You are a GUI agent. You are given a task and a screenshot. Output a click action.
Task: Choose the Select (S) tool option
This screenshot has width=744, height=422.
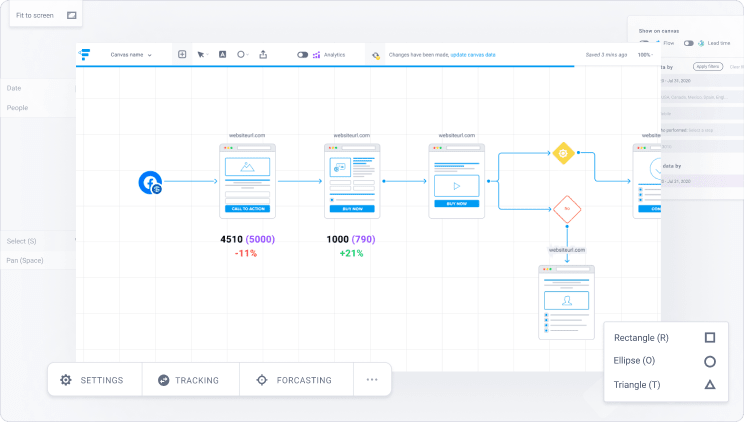pos(38,241)
